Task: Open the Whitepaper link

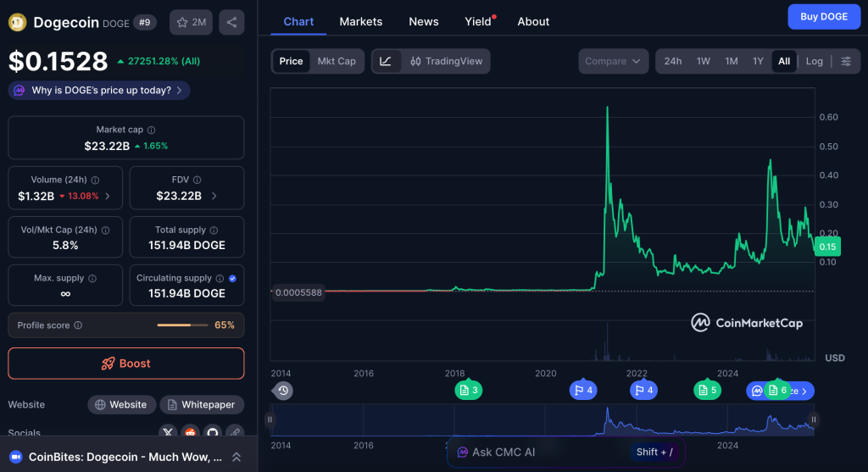Action: (x=202, y=404)
